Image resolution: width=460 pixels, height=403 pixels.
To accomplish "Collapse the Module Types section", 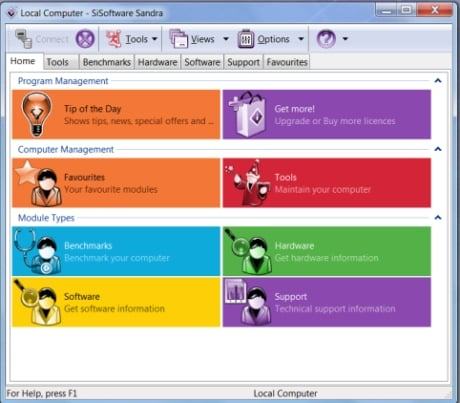I will (438, 218).
